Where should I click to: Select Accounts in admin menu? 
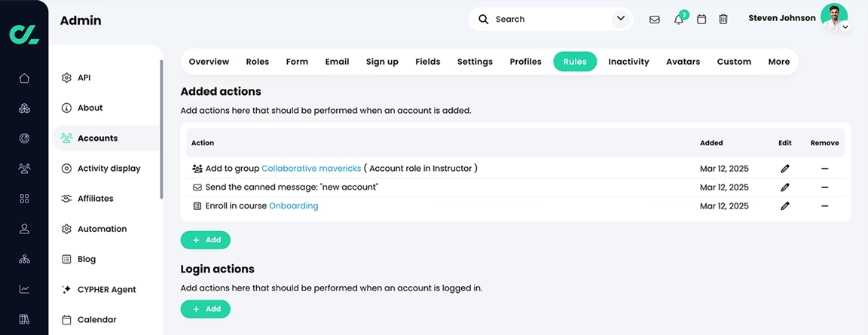pos(105,139)
